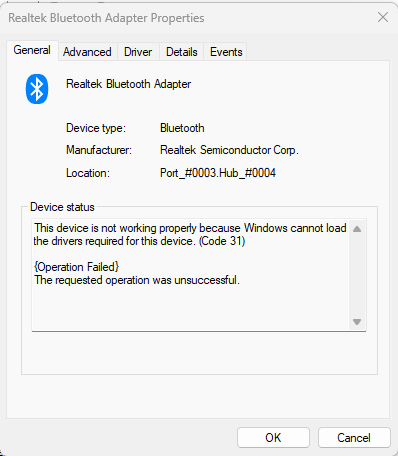Click the device status scroll down arrow

pos(357,322)
